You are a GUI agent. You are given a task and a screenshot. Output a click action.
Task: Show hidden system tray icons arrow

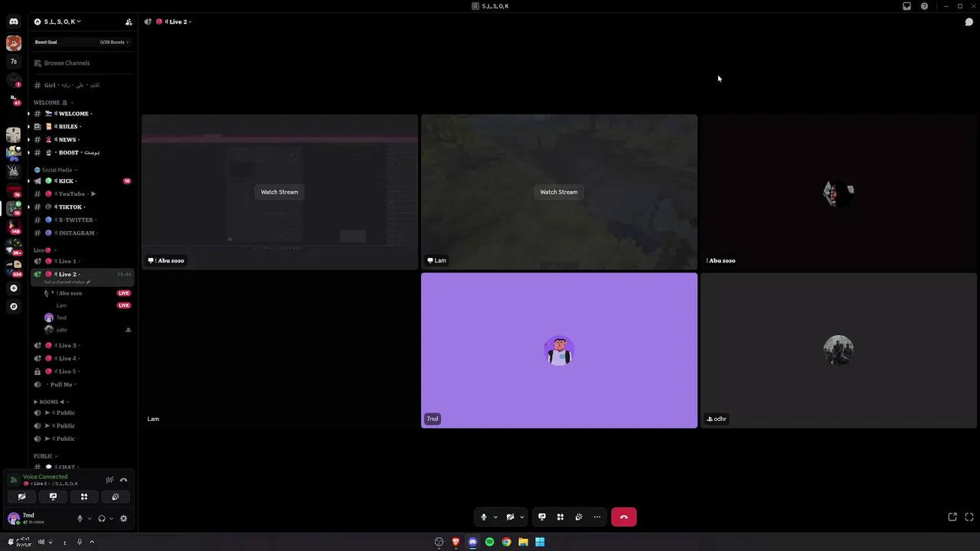91,542
